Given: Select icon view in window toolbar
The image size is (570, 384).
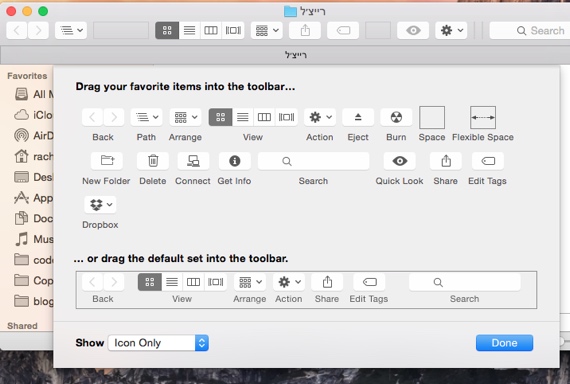Looking at the screenshot, I should pyautogui.click(x=167, y=30).
